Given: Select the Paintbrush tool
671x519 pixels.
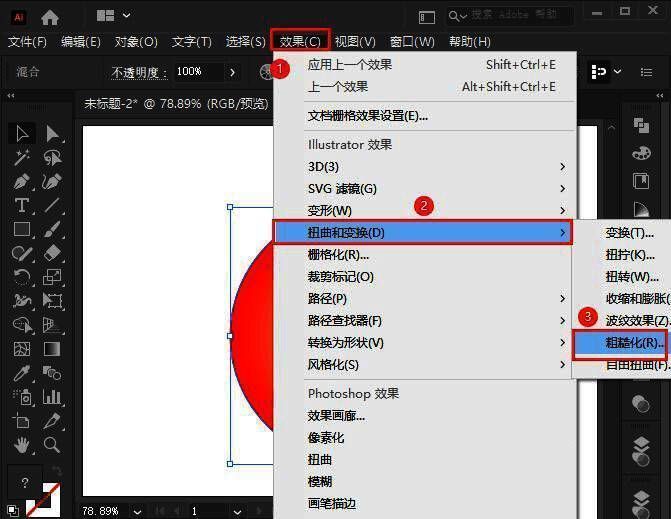Looking at the screenshot, I should (52, 229).
